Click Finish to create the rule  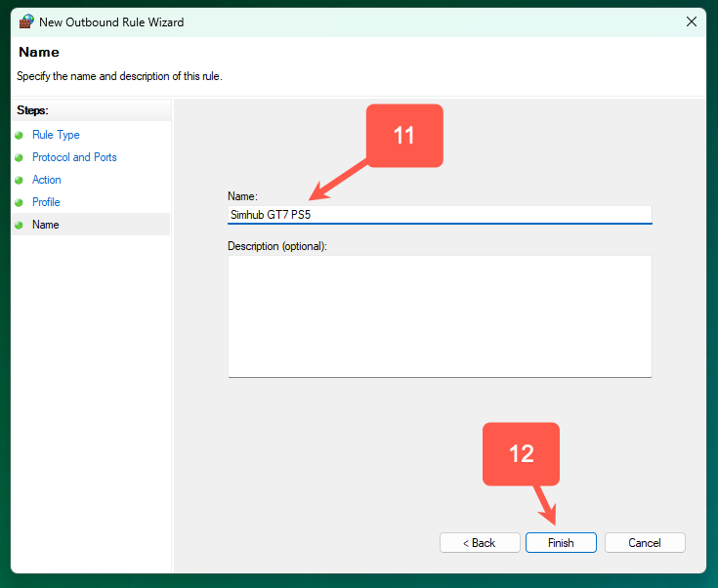click(x=561, y=543)
